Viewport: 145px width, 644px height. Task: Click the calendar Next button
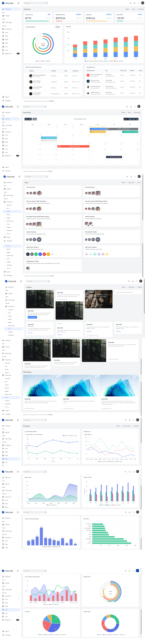coord(30,119)
